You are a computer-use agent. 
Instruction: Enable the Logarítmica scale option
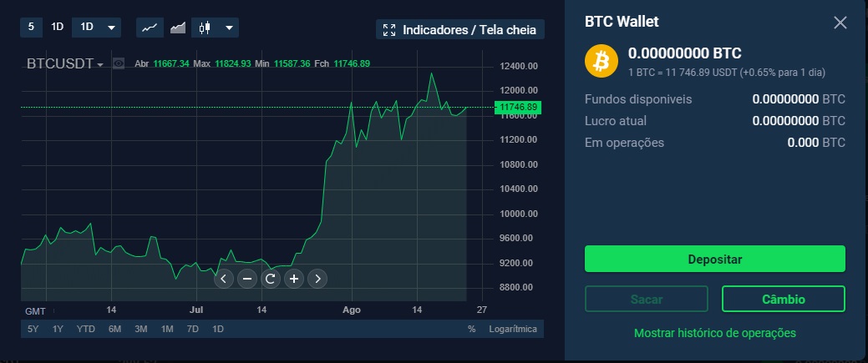coord(512,329)
